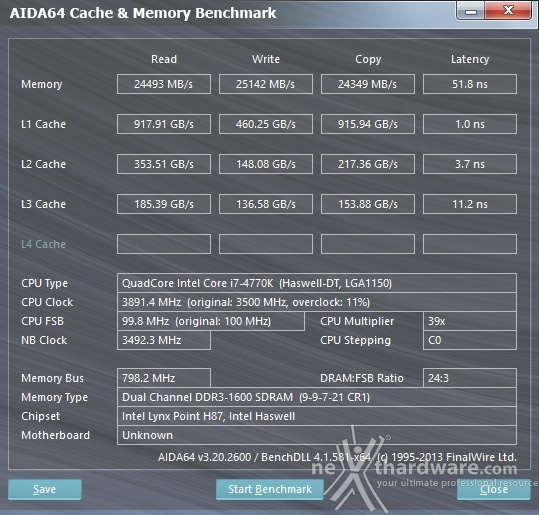Viewport: 539px width, 515px height.
Task: Click the CPU Clock field 3891.4 MHz
Action: tap(317, 302)
